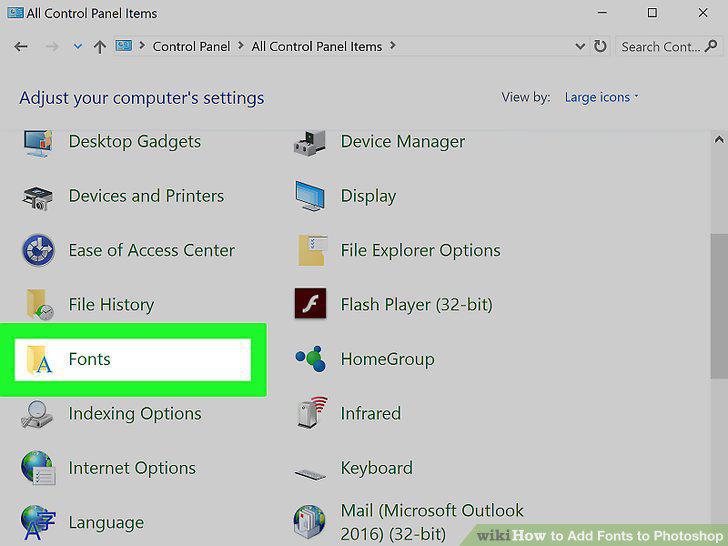Open Indexing Options link

[135, 413]
